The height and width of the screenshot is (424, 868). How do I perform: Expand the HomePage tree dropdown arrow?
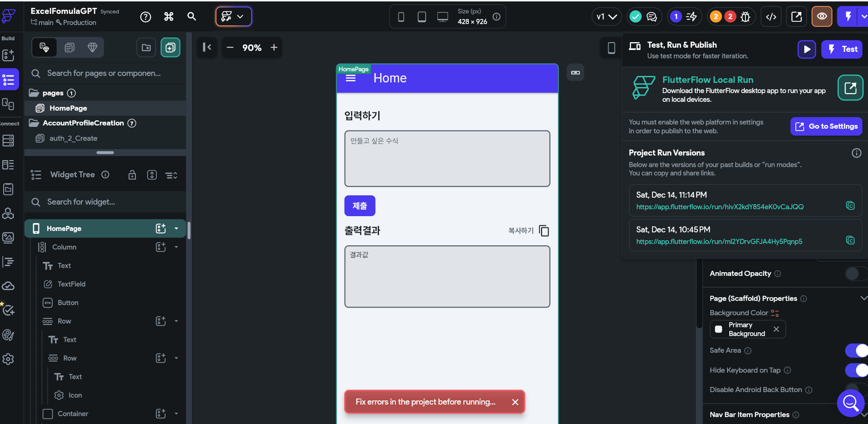click(176, 228)
